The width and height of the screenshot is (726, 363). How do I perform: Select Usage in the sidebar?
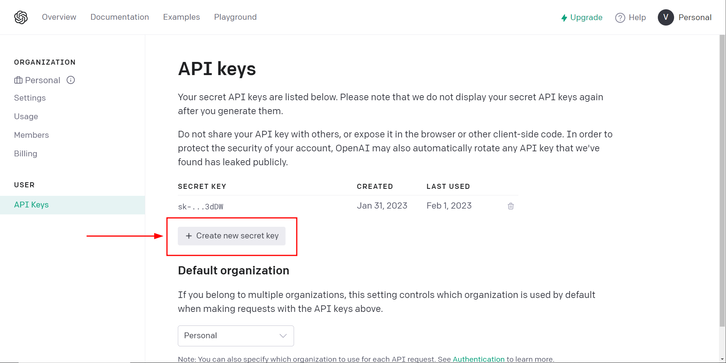pos(26,116)
